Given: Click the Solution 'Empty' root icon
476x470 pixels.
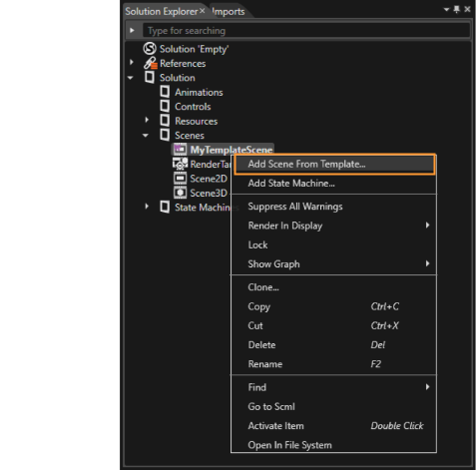Looking at the screenshot, I should pyautogui.click(x=150, y=49).
